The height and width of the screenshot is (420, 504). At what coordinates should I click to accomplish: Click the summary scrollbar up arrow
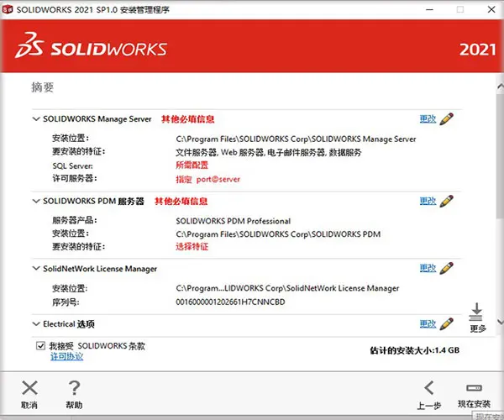point(500,87)
